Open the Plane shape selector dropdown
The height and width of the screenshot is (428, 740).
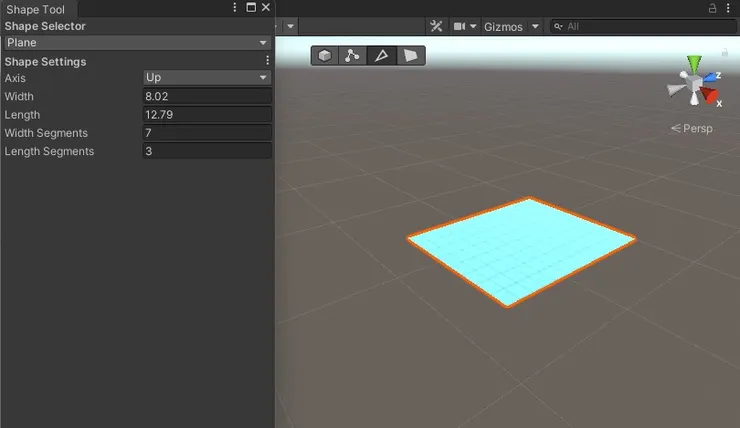[x=137, y=42]
